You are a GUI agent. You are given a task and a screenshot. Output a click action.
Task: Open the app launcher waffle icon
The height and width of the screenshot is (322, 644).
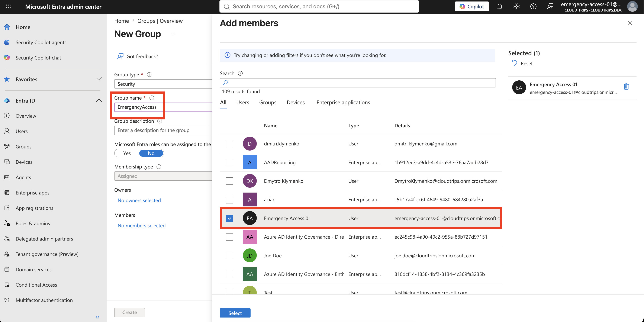8,6
